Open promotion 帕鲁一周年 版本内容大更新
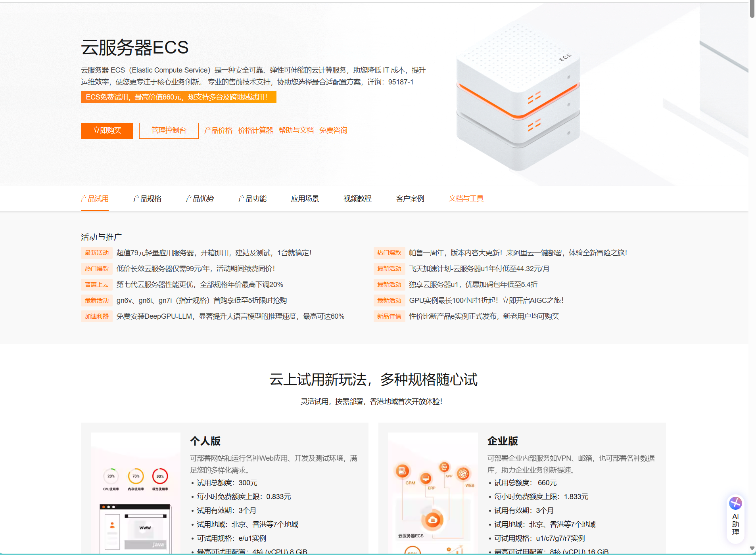The image size is (756, 555). (518, 253)
